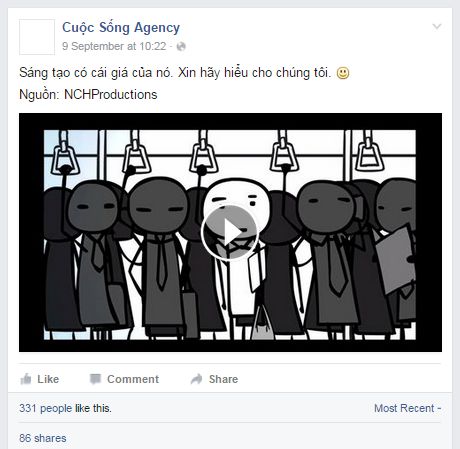The image size is (460, 449).
Task: Click the public globe privacy icon
Action: coord(181,46)
